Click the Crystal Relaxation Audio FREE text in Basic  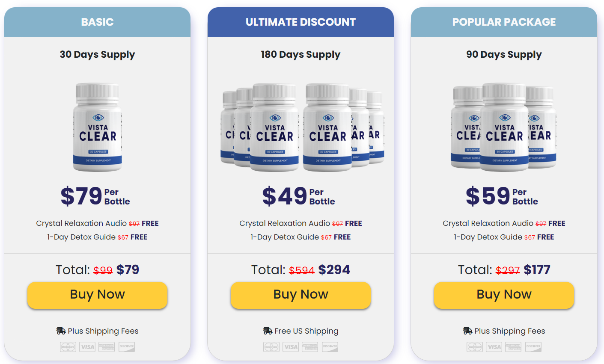[97, 223]
